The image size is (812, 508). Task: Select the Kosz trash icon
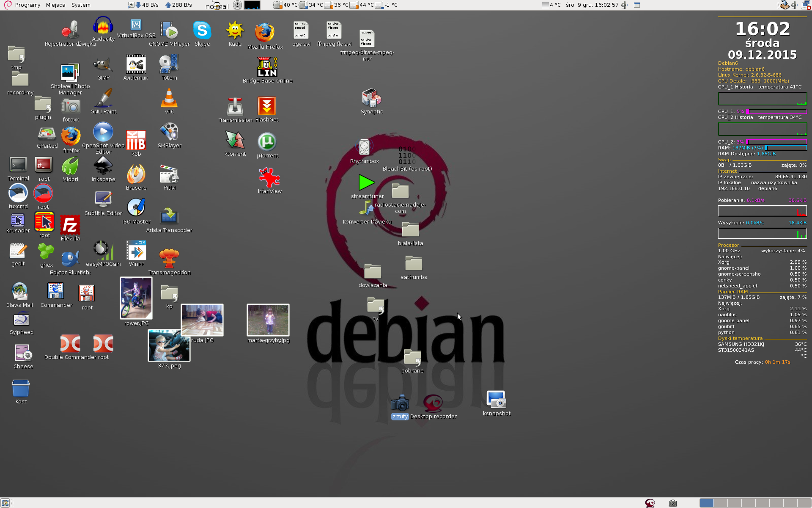click(x=21, y=388)
